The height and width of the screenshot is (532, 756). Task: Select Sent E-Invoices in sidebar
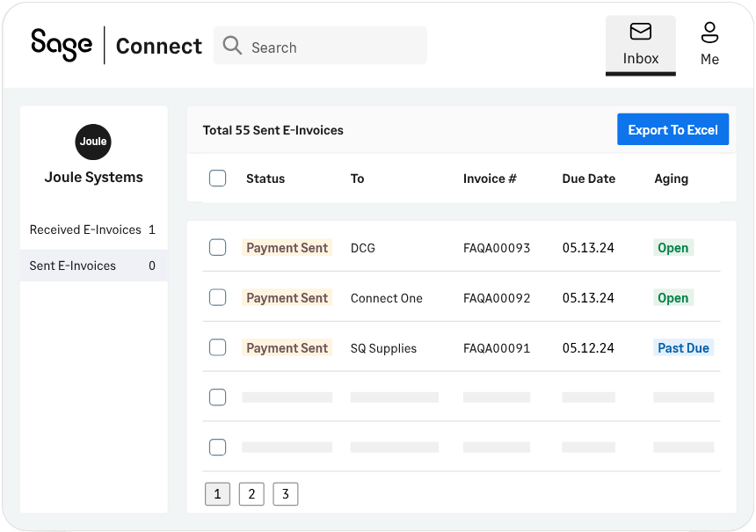(x=93, y=266)
